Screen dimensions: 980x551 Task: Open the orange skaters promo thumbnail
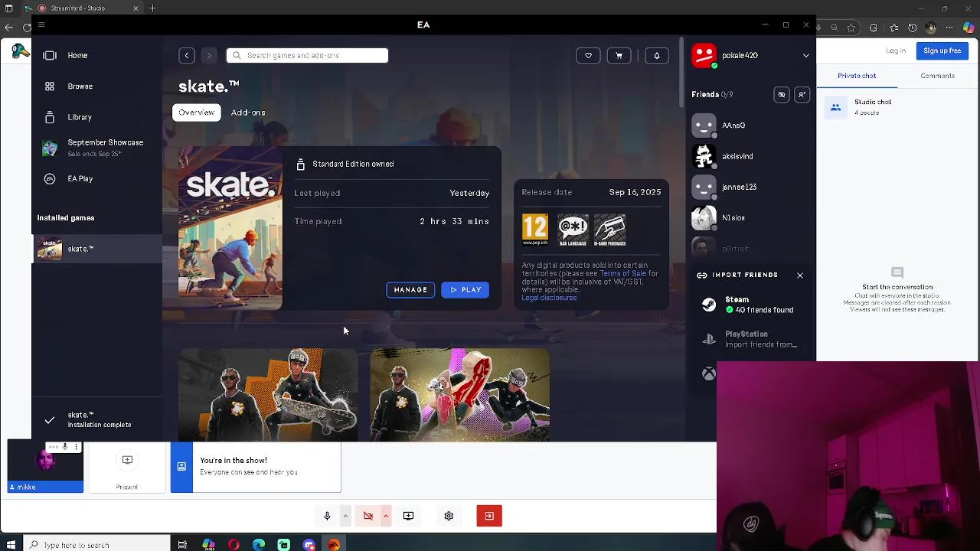pyautogui.click(x=268, y=395)
